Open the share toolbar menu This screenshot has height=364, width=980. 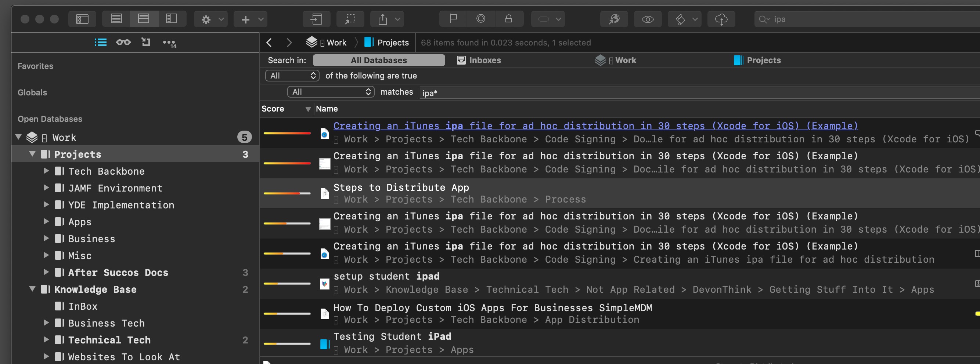[387, 19]
